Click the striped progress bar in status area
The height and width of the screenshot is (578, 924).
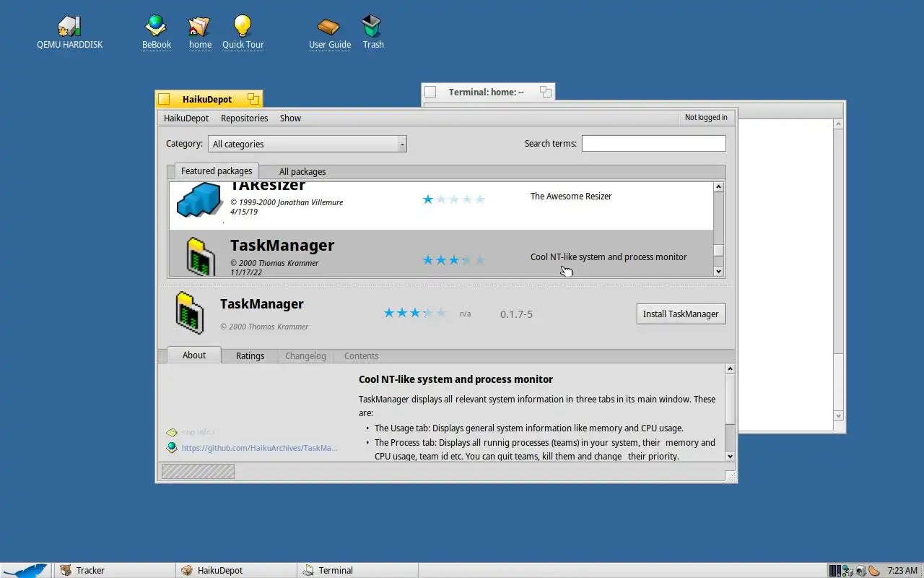point(198,472)
